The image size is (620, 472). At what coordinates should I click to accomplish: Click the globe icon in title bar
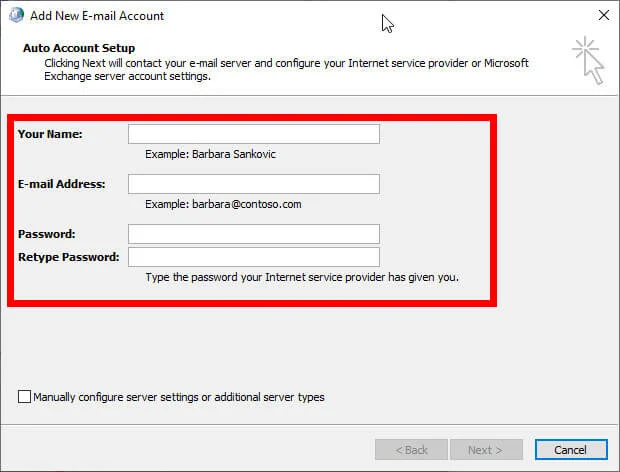coord(16,15)
